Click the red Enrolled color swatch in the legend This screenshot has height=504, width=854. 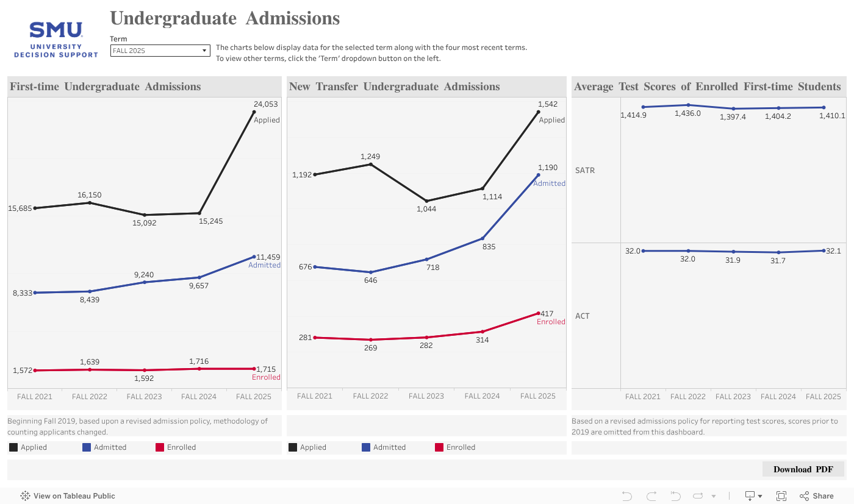tap(160, 447)
